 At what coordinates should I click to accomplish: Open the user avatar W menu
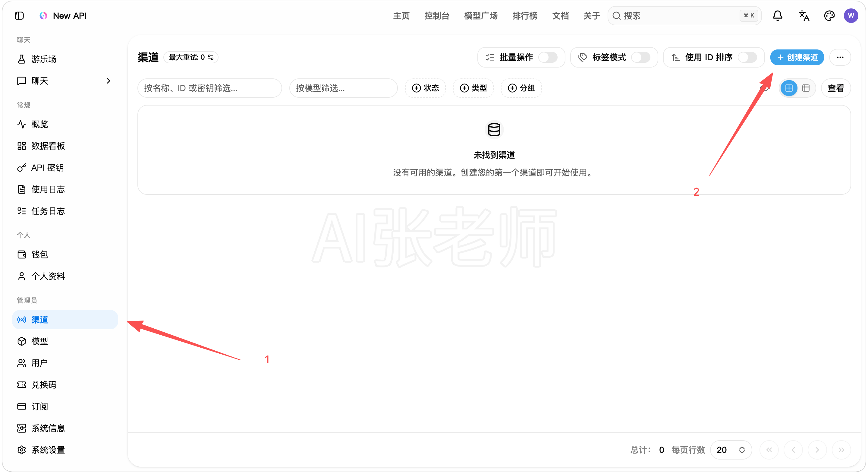[851, 16]
